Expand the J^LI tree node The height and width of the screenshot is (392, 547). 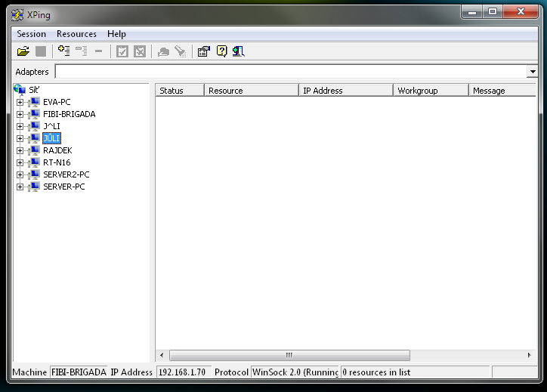click(20, 126)
